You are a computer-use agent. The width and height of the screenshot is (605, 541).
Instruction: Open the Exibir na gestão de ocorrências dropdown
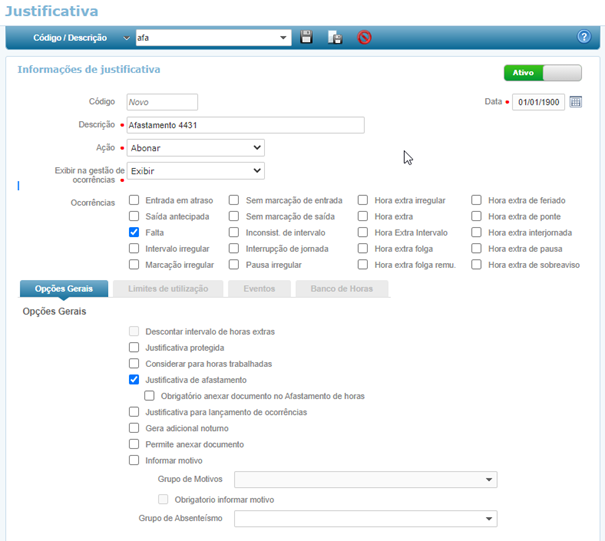pyautogui.click(x=195, y=171)
